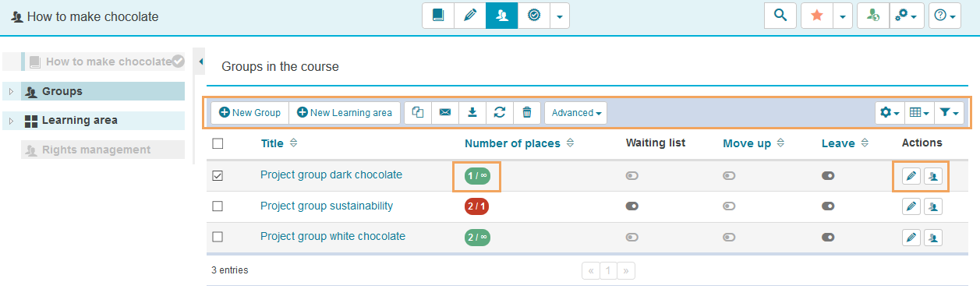
Task: Toggle Leave switch for Project group white chocolate
Action: [828, 237]
